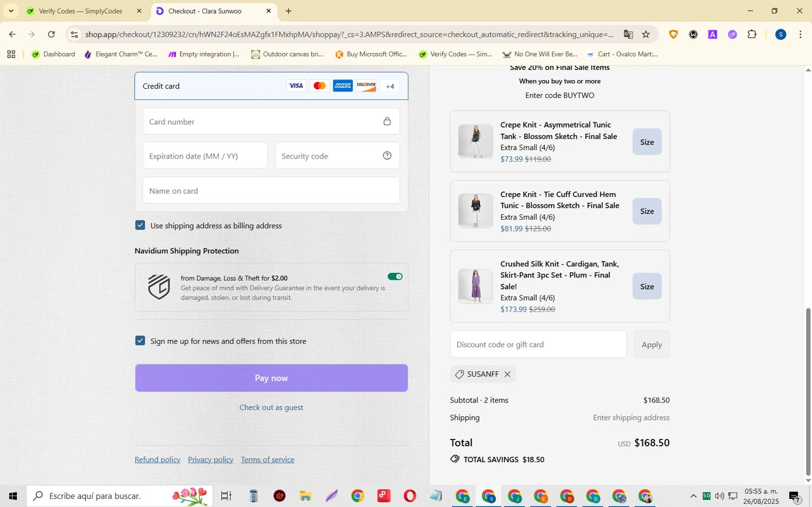Open File Explorer from taskbar

305,496
